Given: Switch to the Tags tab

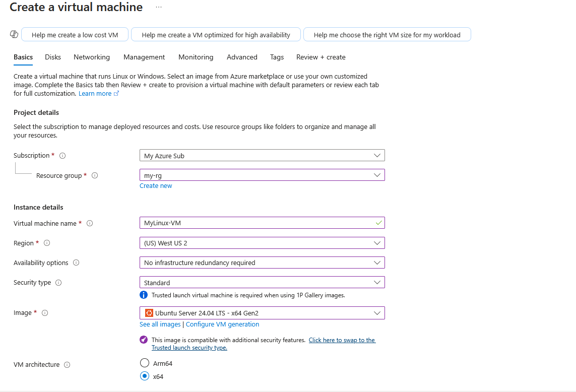Looking at the screenshot, I should pos(277,57).
